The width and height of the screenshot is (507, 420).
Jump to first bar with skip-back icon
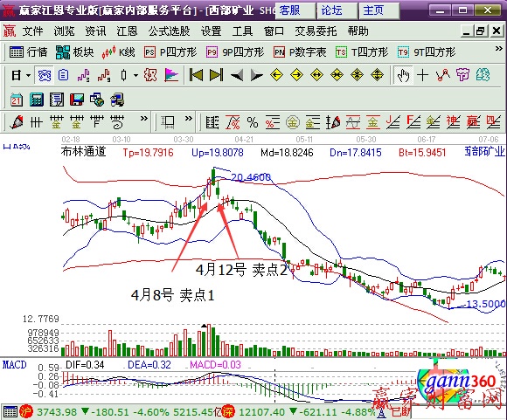click(196, 75)
